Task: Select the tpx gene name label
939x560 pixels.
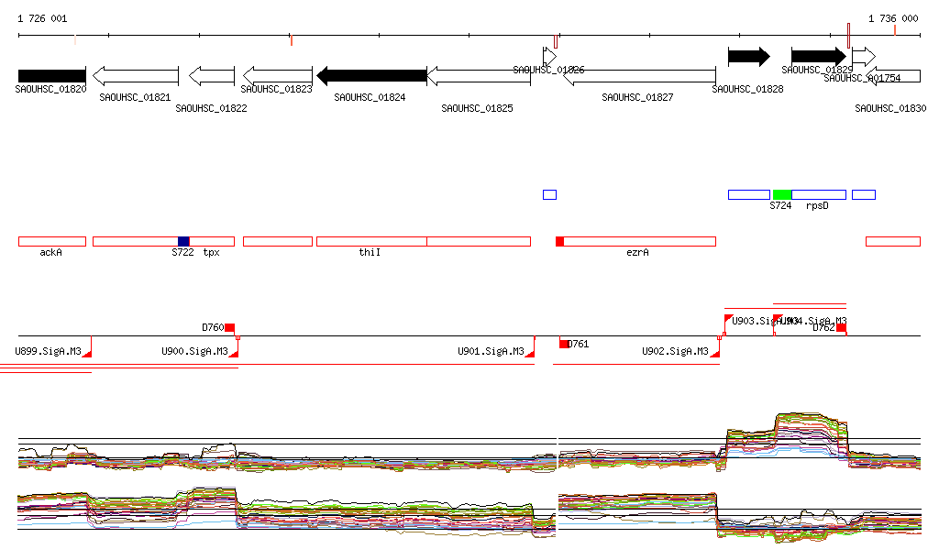Action: (x=212, y=252)
